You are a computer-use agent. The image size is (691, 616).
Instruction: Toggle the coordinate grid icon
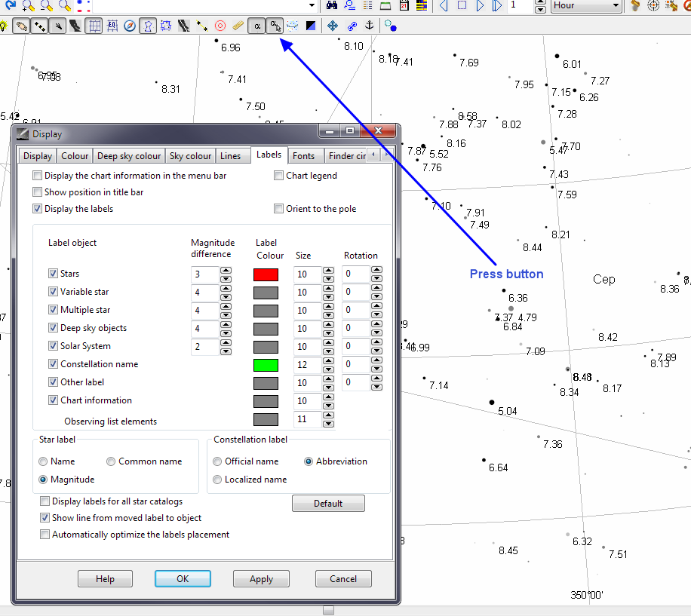point(94,26)
